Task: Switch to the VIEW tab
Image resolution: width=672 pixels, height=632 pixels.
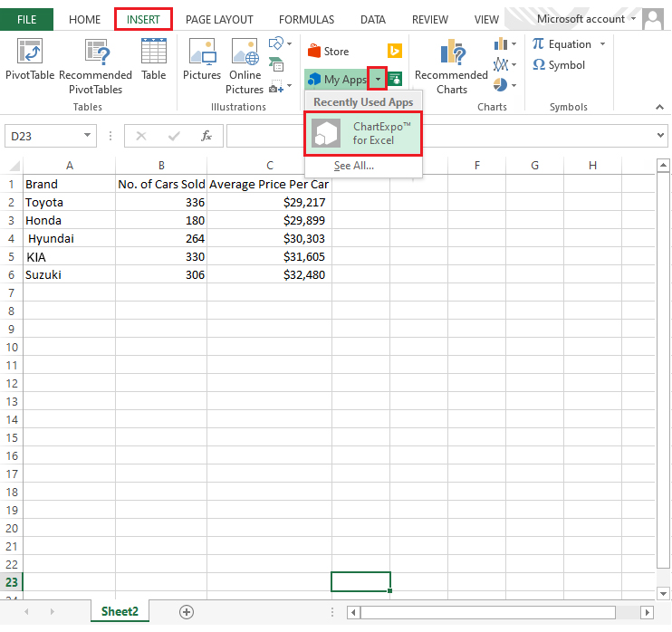Action: tap(486, 20)
